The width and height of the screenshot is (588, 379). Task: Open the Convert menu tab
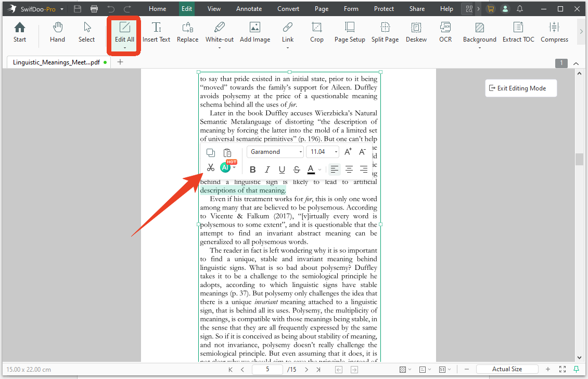coord(288,9)
